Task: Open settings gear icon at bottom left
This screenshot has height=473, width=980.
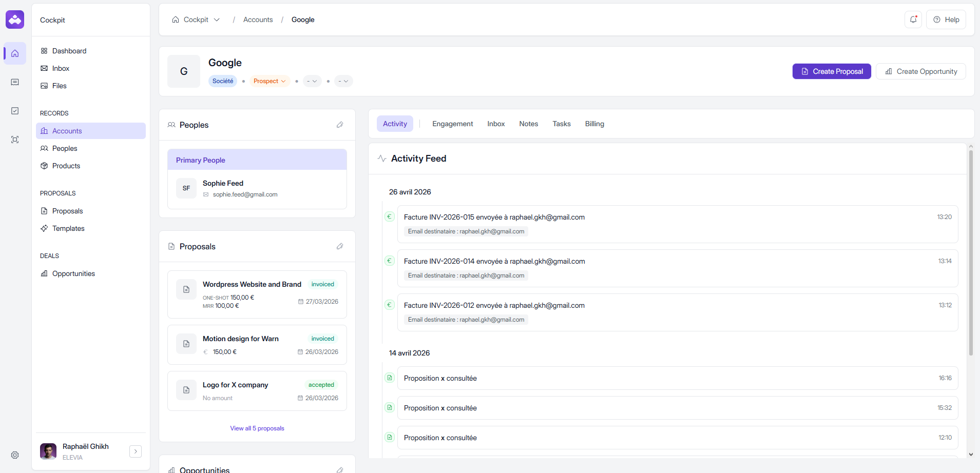Action: (15, 455)
